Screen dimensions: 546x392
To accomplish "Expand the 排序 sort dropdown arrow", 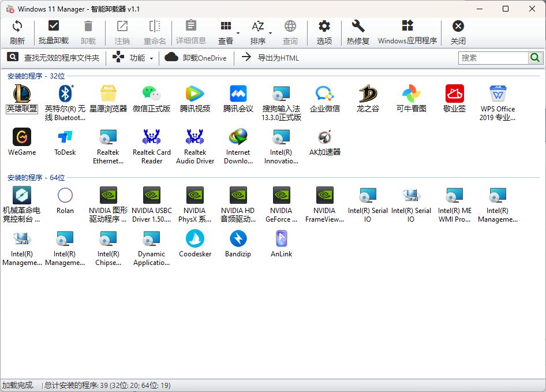I will tap(270, 33).
